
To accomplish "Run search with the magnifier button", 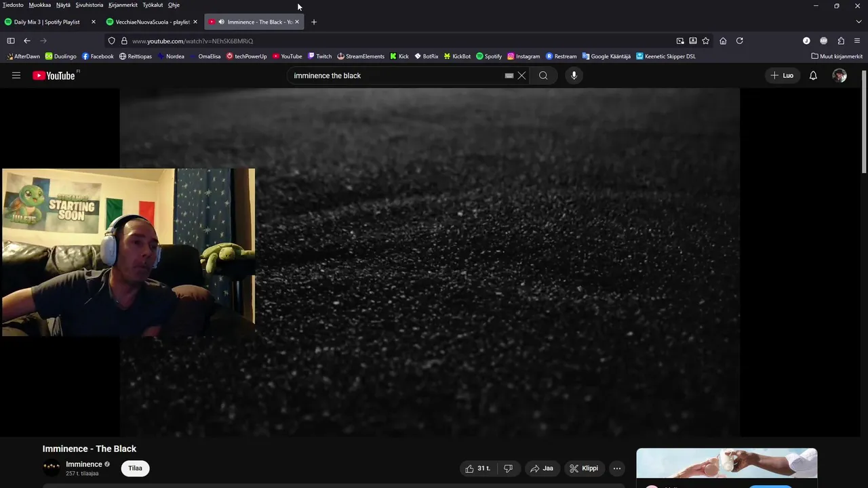I will coord(543,75).
